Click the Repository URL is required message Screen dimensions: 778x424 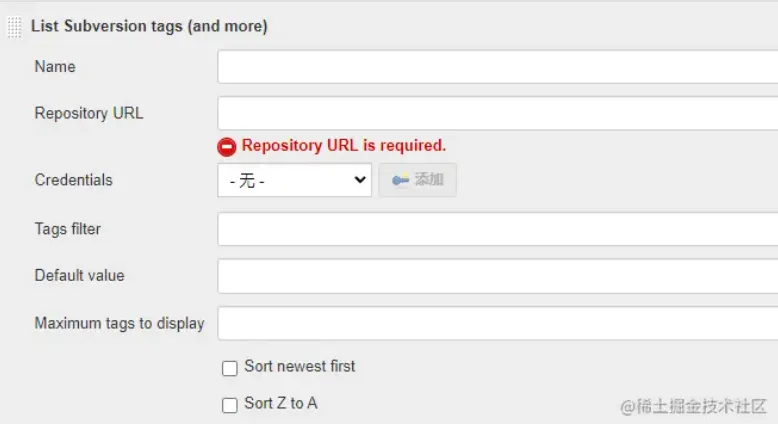point(344,146)
